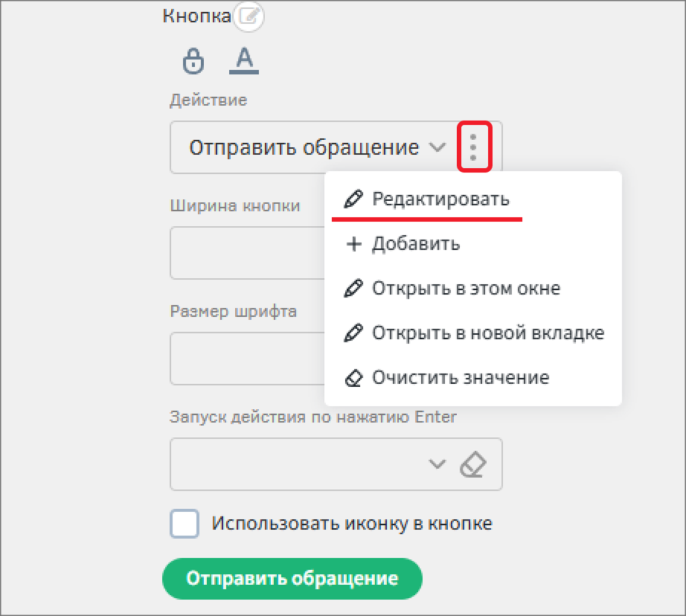Click the Действие field label
Viewport: 686px width, 616px height.
(208, 100)
